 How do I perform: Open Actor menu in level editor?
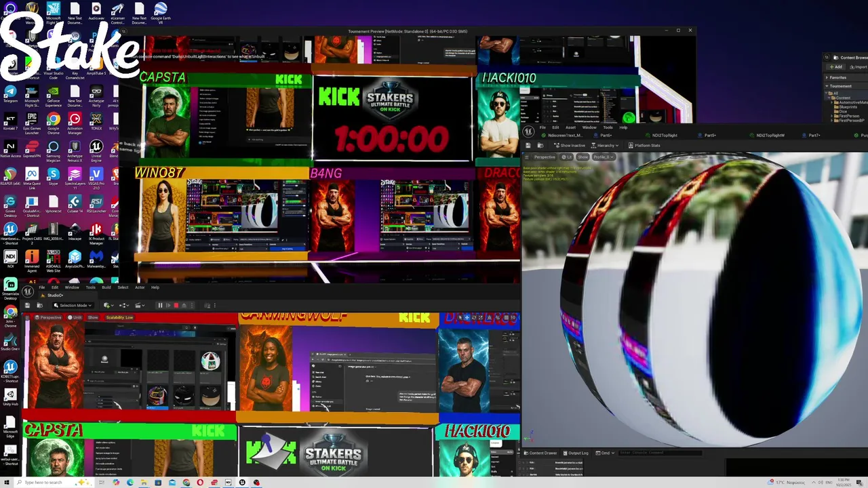[x=140, y=287]
